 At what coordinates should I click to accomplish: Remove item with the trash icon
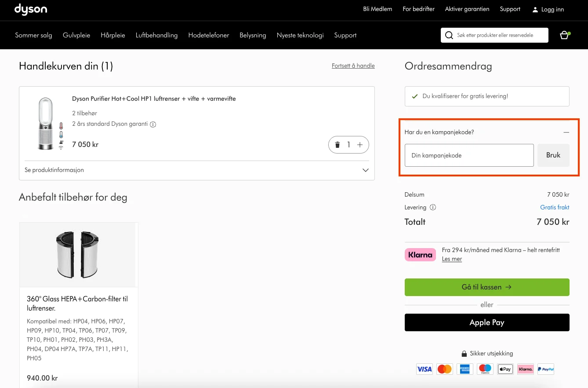338,145
